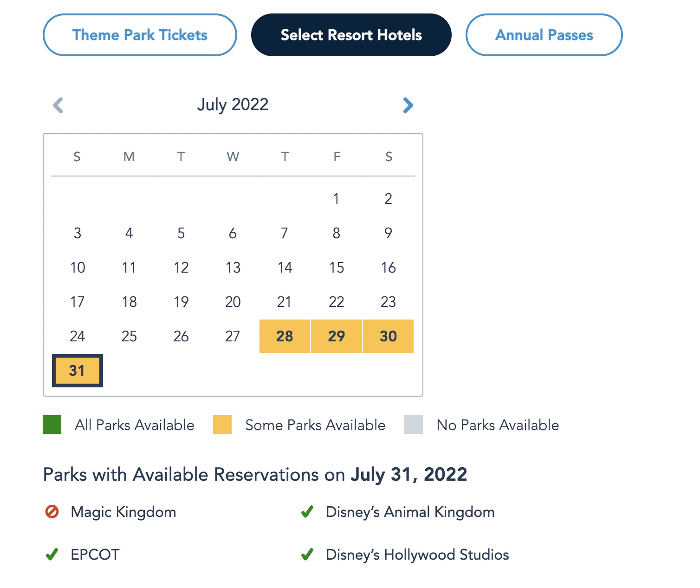Advance to next month with right chevron

(x=408, y=105)
